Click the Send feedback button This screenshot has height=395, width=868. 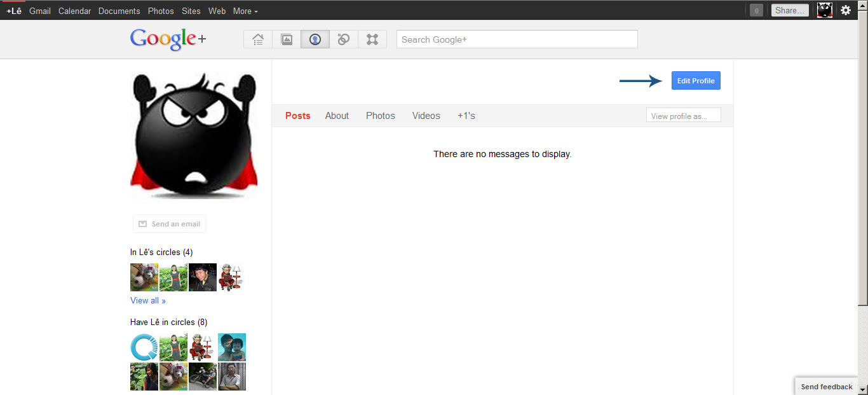coord(826,387)
